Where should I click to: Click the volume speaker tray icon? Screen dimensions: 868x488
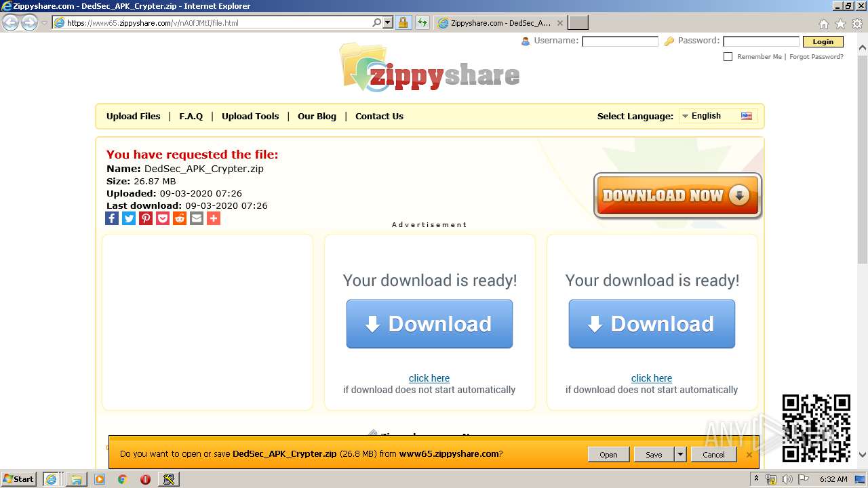[x=787, y=479]
